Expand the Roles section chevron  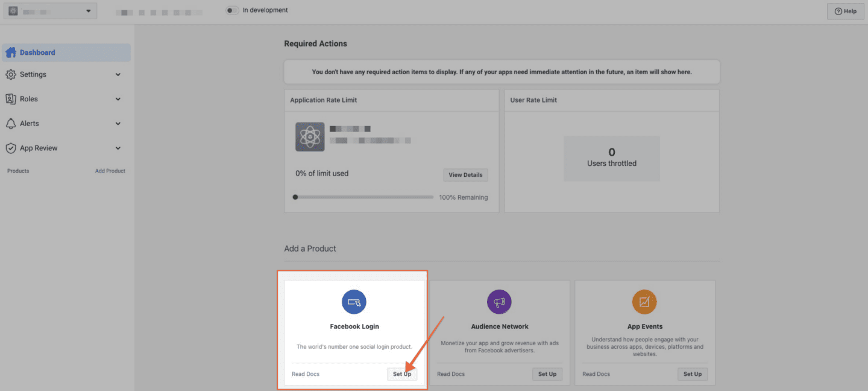point(118,99)
